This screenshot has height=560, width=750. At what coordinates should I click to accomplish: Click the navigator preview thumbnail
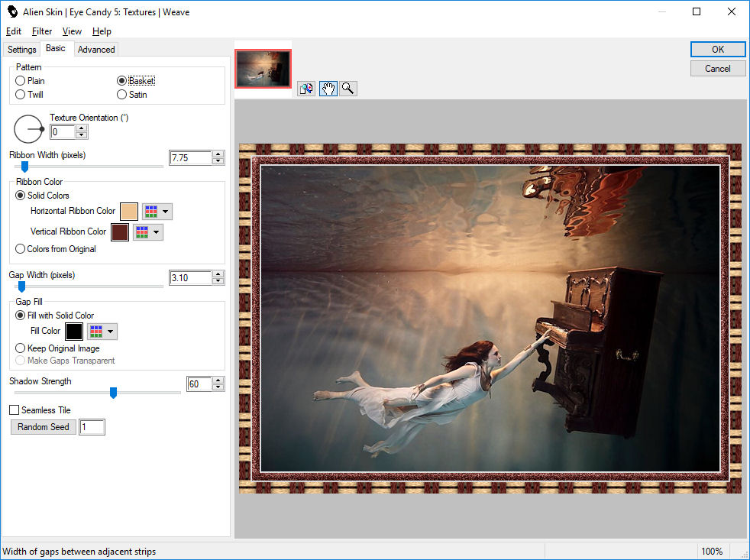[263, 69]
